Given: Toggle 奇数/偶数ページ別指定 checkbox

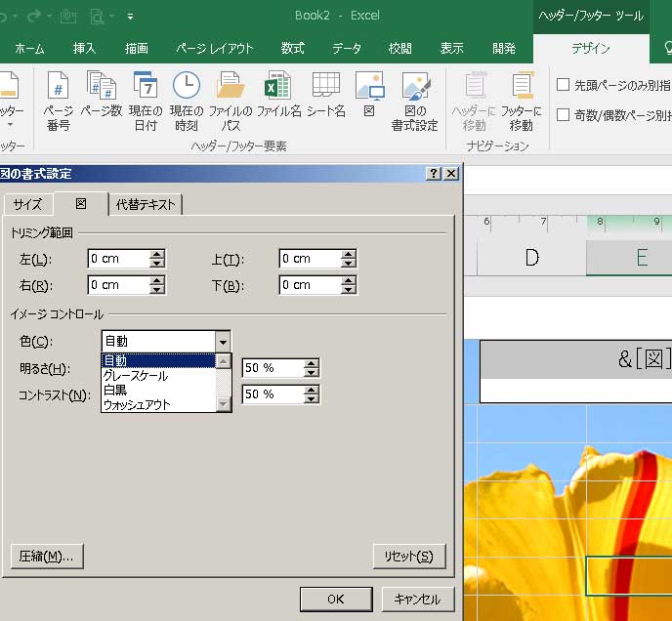Looking at the screenshot, I should tap(564, 115).
